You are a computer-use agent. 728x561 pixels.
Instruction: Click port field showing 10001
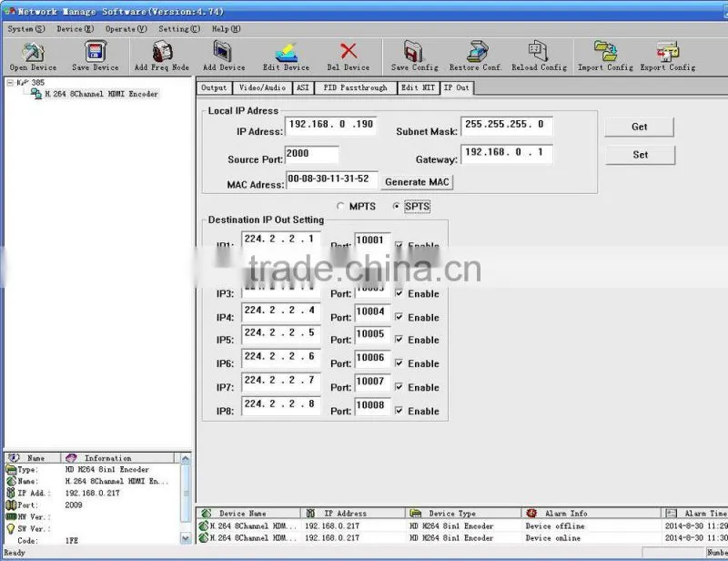coord(372,240)
